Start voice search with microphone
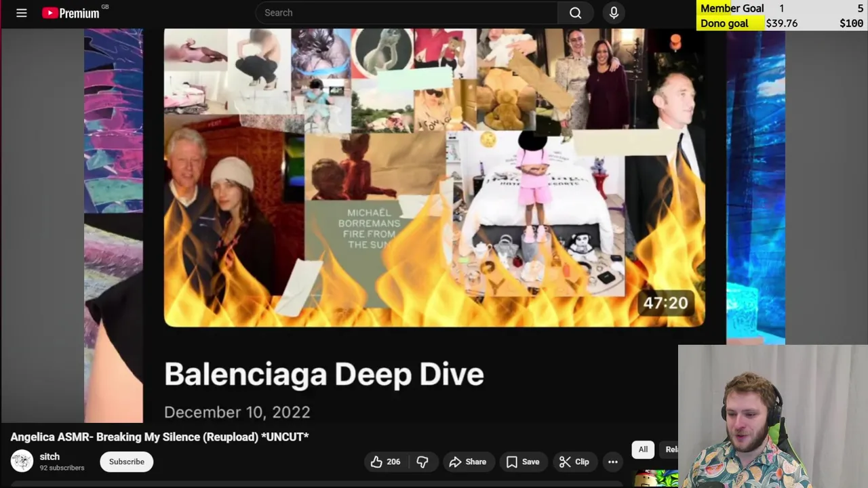The image size is (868, 488). [x=614, y=13]
